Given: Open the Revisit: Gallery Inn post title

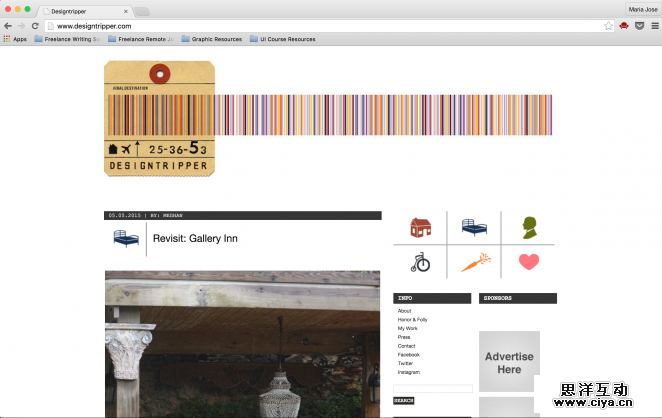Looking at the screenshot, I should coord(195,239).
